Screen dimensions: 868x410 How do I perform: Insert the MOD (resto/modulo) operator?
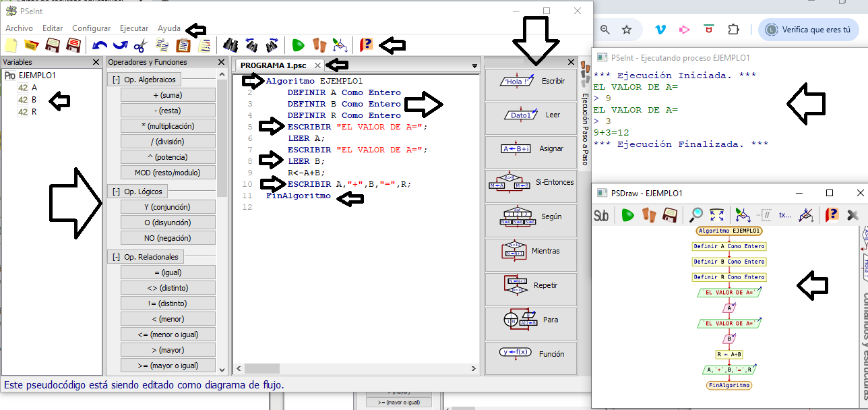coord(168,173)
